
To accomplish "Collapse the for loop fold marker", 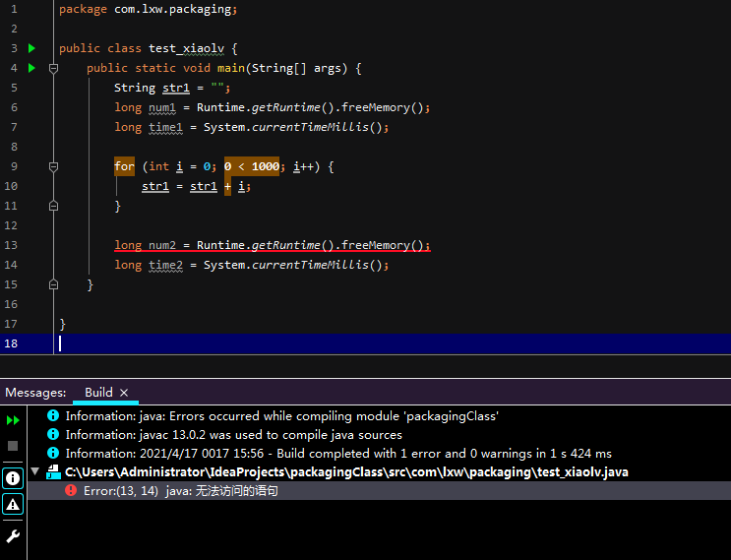I will (53, 167).
